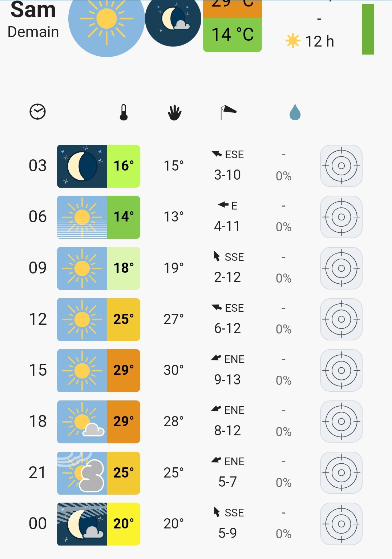Viewport: 392px width, 559px height.
Task: Select the 09 hour forecast row
Action: [x=196, y=268]
